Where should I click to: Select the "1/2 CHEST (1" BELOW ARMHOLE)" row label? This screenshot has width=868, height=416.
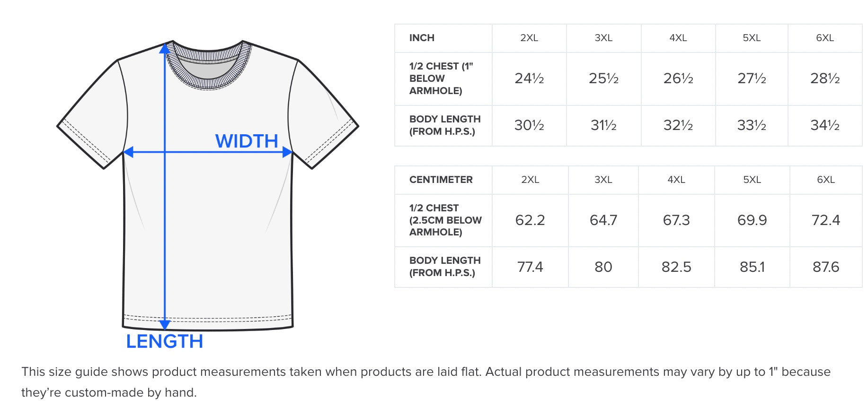[x=441, y=78]
